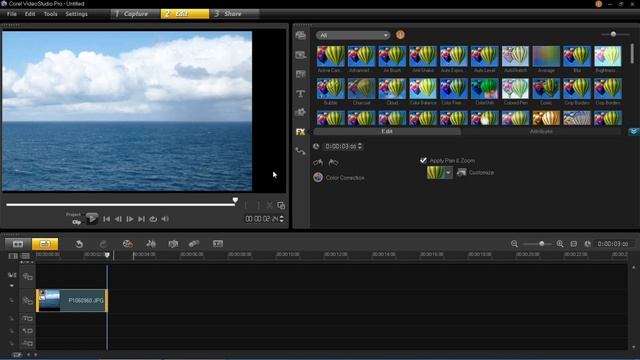Toggle the preview volume speaker
This screenshot has width=640, height=360.
point(165,219)
